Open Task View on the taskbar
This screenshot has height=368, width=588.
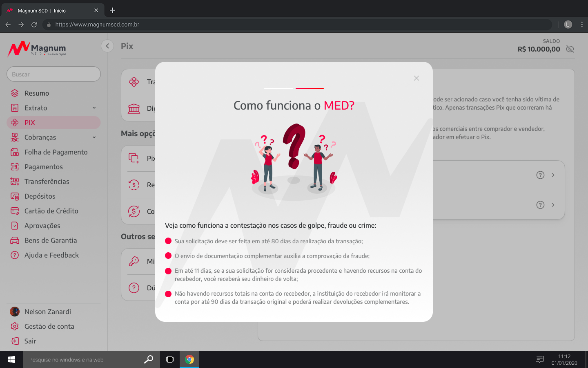coord(170,359)
